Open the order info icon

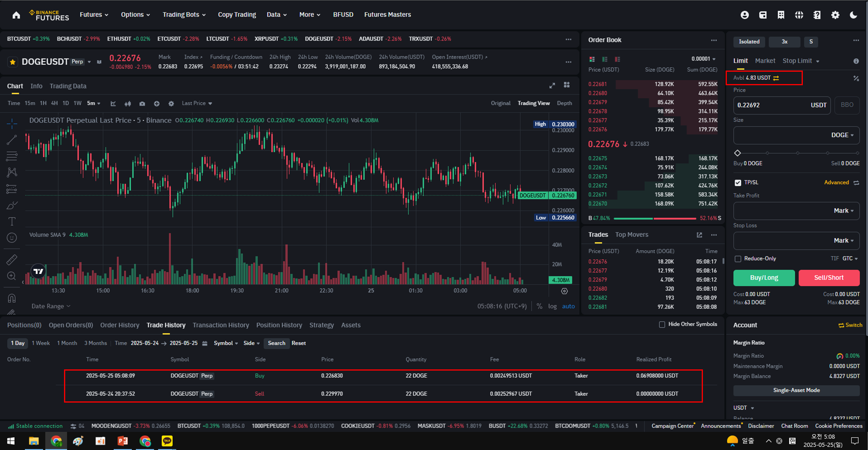point(856,61)
